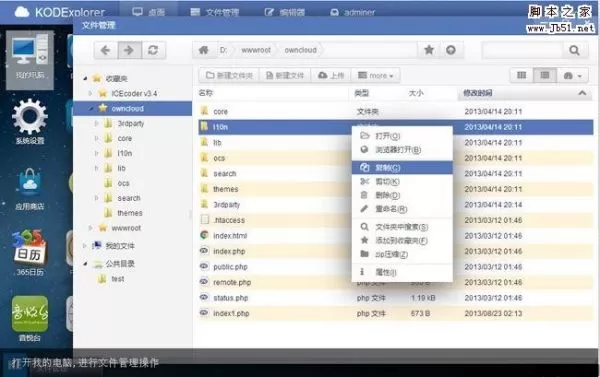
Task: Click the forward navigation arrow button
Action: pos(129,50)
